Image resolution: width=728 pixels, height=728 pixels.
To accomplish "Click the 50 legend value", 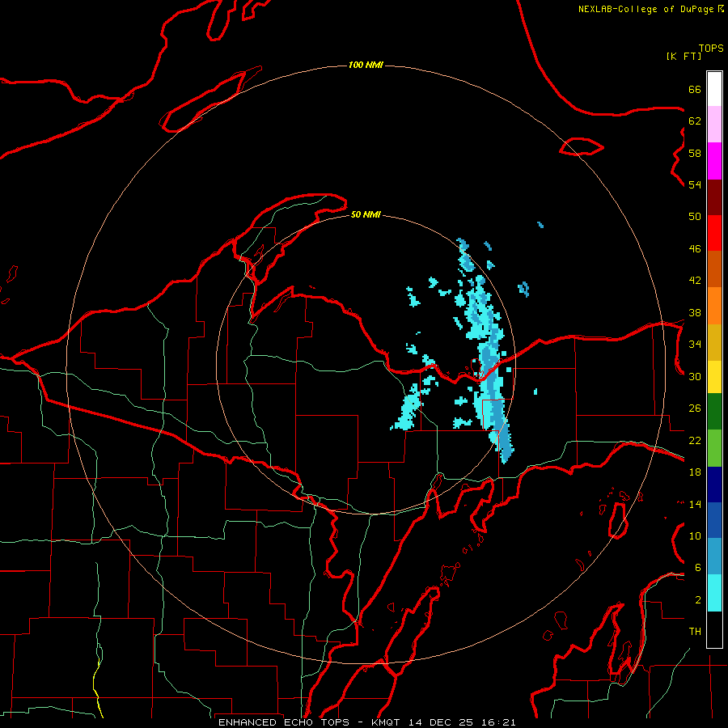I will pos(695,217).
